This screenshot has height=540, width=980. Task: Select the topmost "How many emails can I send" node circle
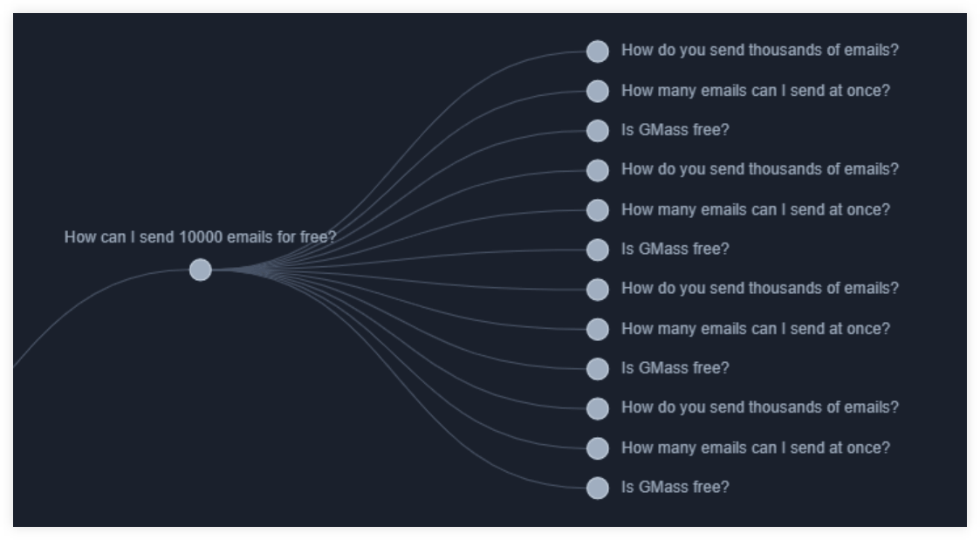[598, 92]
